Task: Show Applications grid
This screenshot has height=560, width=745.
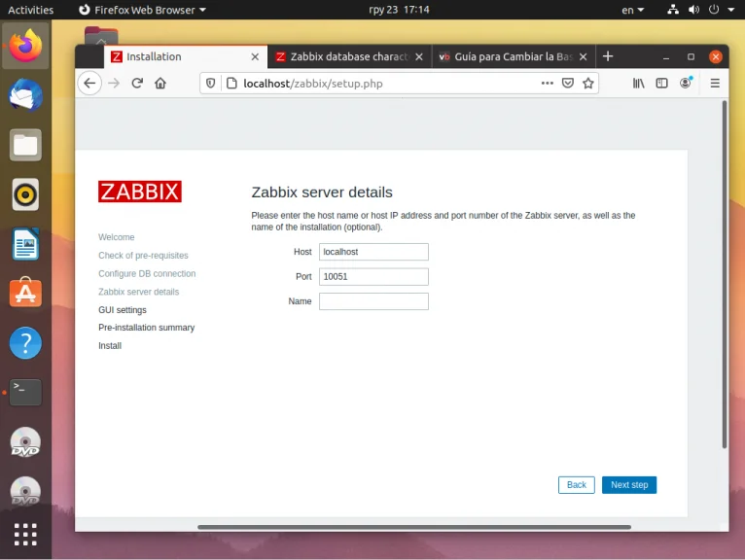Action: point(25,535)
